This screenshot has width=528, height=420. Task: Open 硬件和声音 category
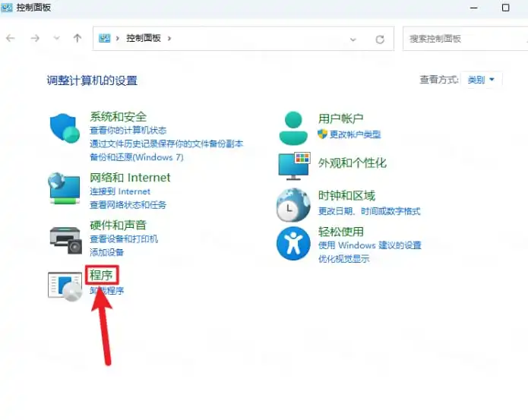coord(118,225)
